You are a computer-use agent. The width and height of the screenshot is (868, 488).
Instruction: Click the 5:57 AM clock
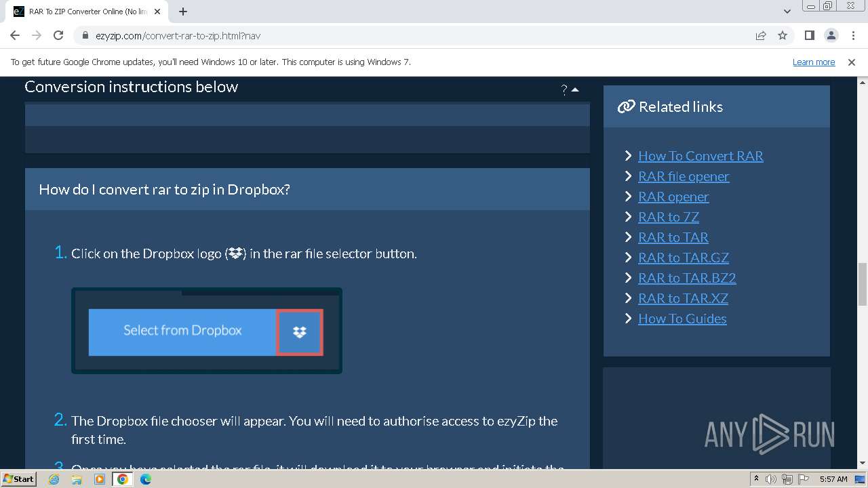pyautogui.click(x=833, y=479)
